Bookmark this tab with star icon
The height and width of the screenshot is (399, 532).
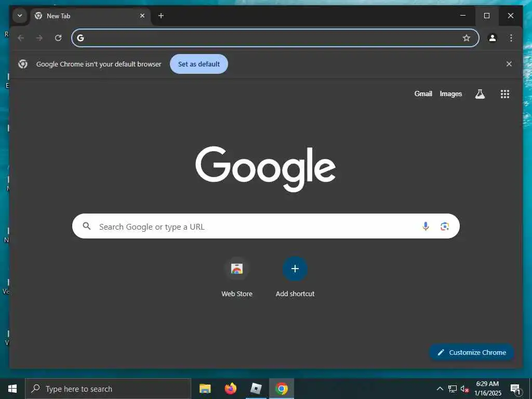pyautogui.click(x=467, y=38)
